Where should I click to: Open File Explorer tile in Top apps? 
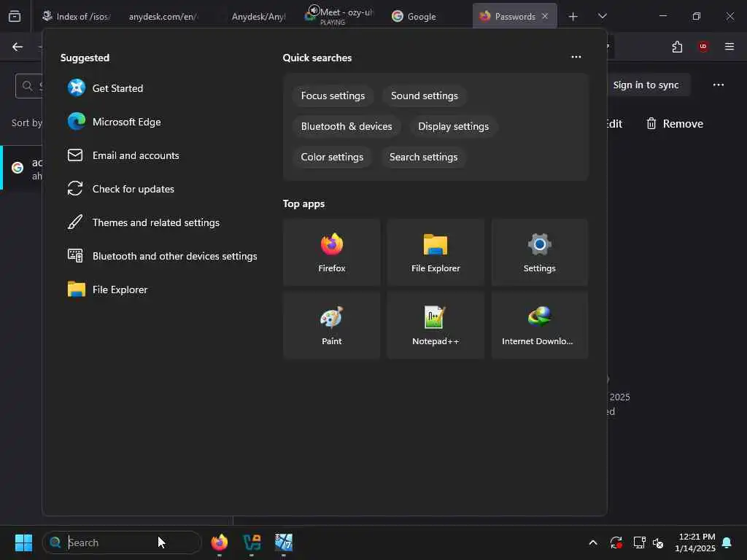[x=436, y=252]
